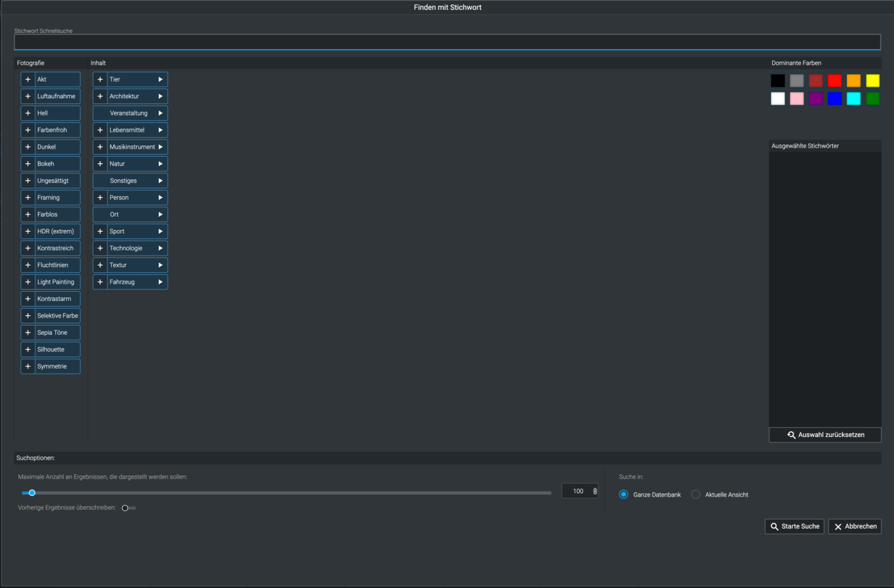Click plus icon beside Architektur

(x=100, y=96)
